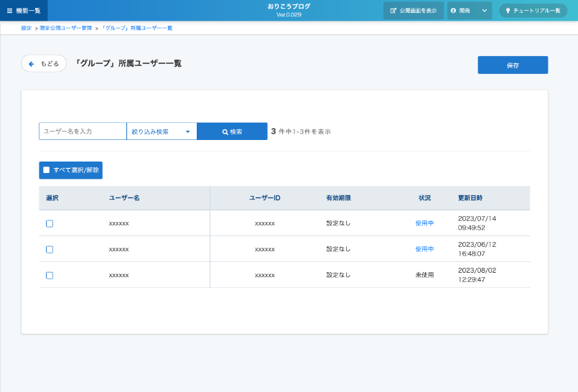Screen dimensions: 578x392
Task: Open the 開発 account dropdown chevron
Action: [484, 11]
